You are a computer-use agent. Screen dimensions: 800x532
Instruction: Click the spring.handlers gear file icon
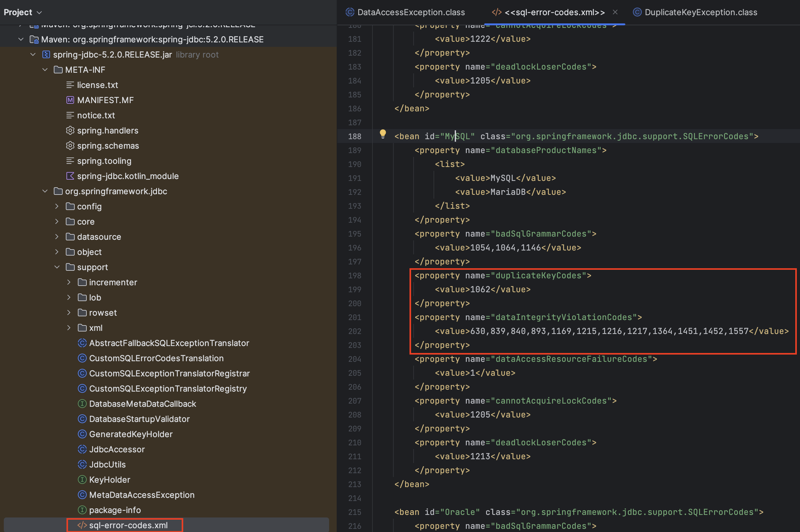coord(70,130)
